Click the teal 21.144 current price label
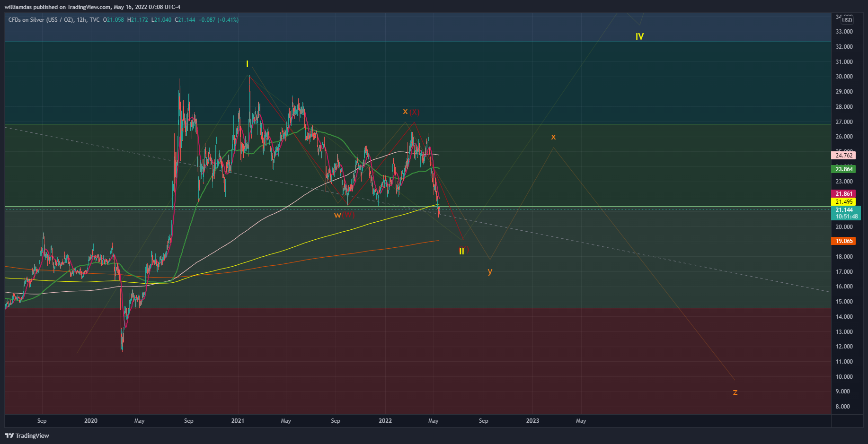Screen dimensions: 868x444 (845, 210)
